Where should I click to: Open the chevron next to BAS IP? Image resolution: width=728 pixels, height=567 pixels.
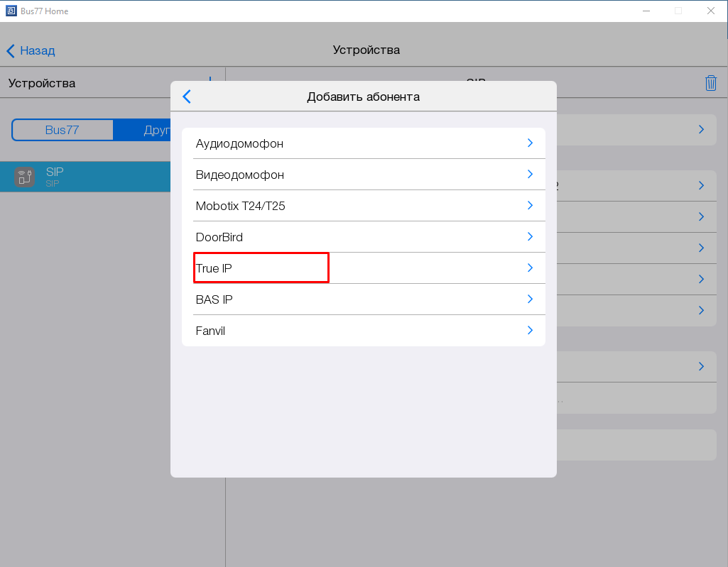coord(530,299)
